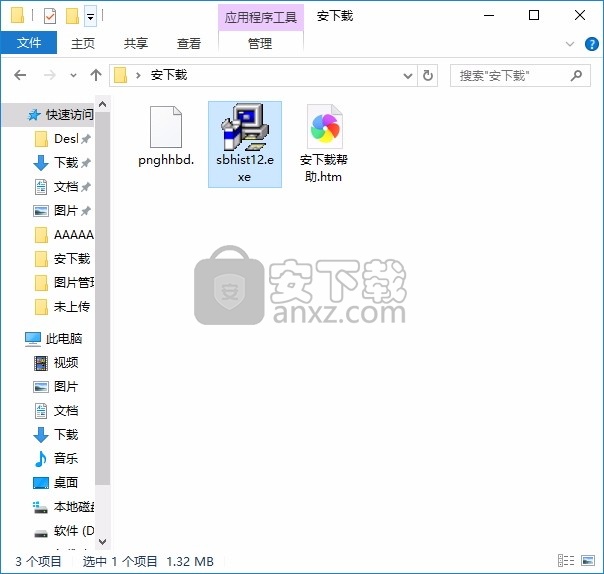Select 此电脑 in navigation pane
This screenshot has height=574, width=604.
click(54, 339)
